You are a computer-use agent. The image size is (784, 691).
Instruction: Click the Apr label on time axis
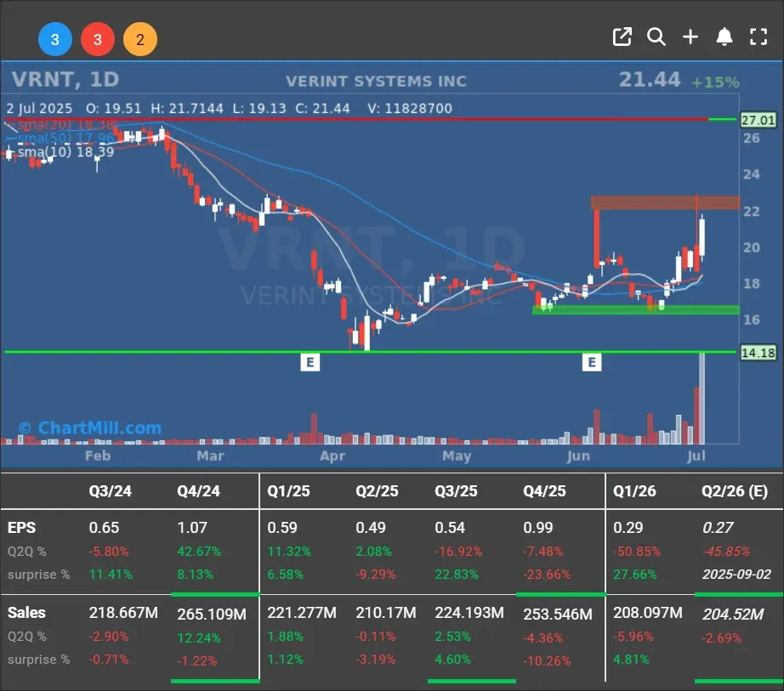click(x=332, y=456)
